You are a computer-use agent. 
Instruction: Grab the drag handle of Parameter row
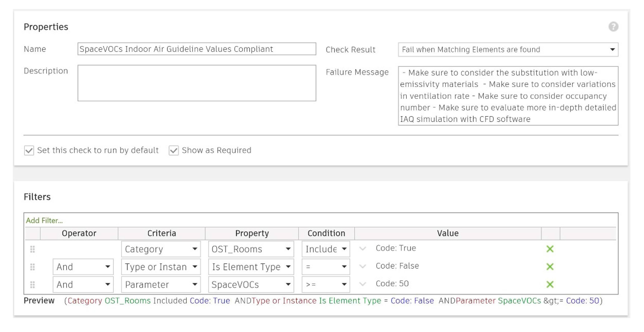[32, 284]
